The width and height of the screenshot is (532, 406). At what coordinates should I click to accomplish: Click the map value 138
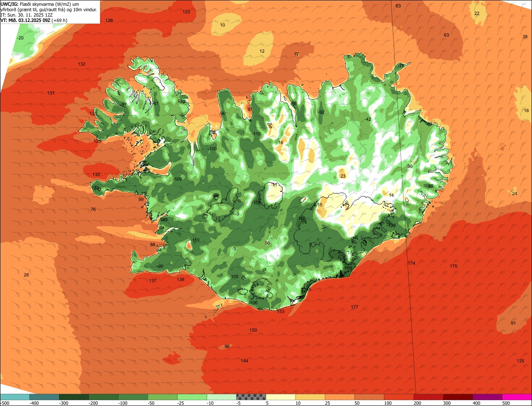tap(180, 279)
